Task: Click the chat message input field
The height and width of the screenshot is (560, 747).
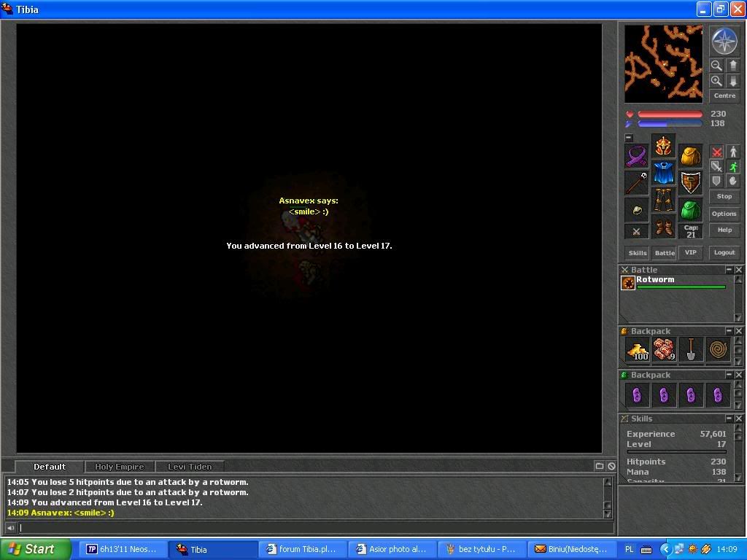Action: [317, 528]
